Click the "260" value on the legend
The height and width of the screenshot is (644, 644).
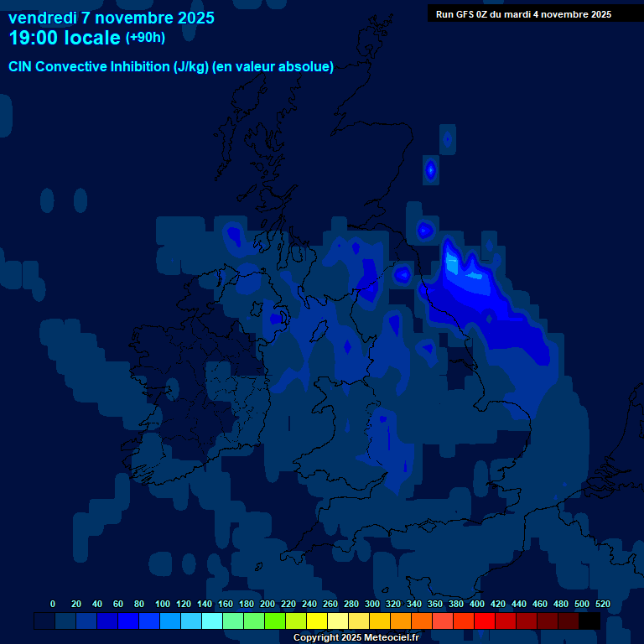pos(330,604)
